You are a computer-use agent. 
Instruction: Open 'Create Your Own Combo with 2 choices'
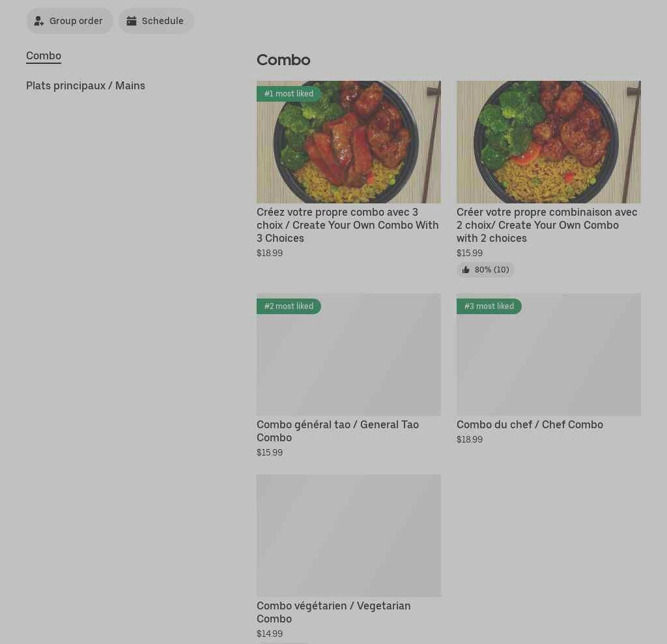coord(546,225)
